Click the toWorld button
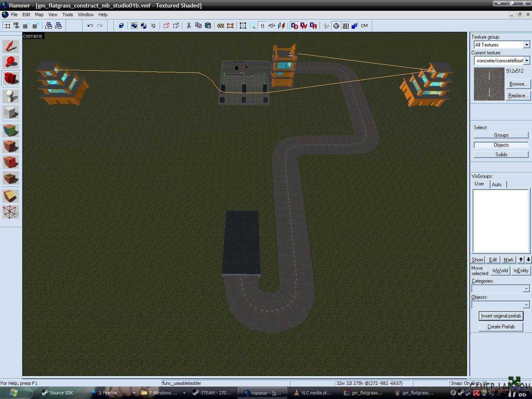532x399 pixels. 500,271
